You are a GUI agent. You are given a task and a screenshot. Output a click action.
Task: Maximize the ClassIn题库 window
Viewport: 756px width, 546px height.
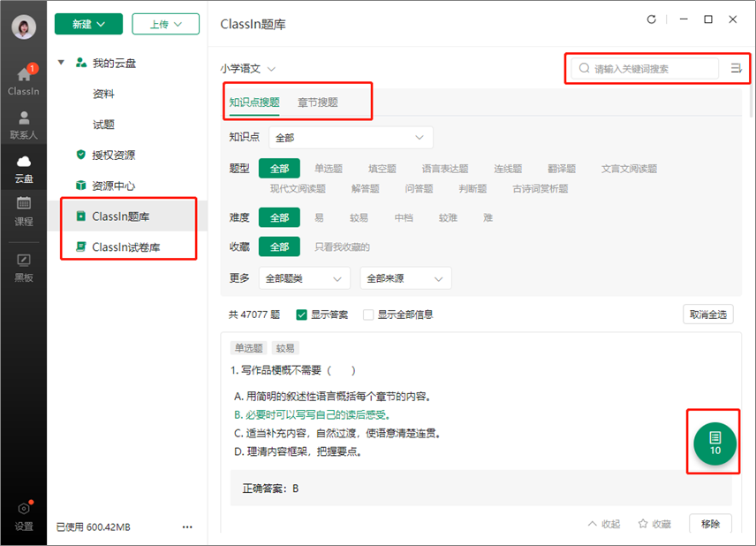point(708,19)
